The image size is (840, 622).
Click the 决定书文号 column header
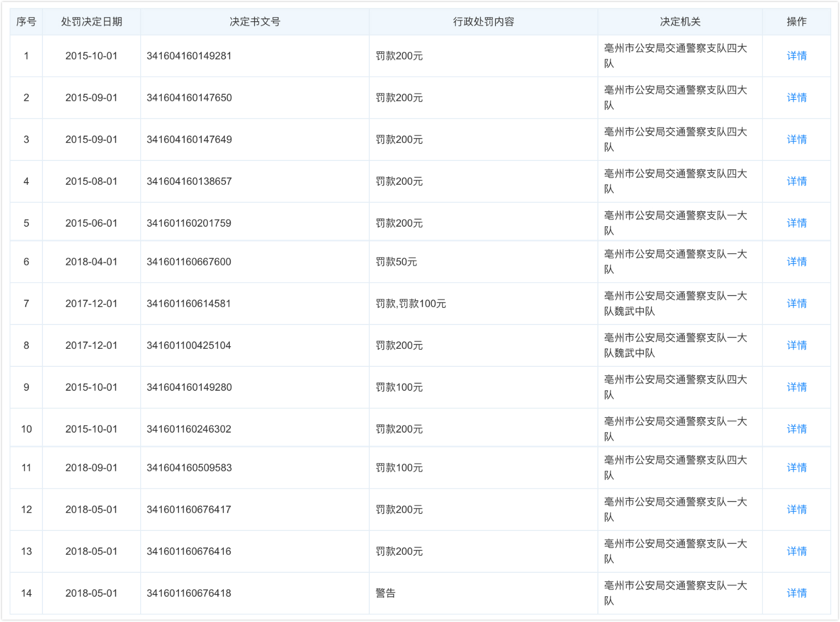pos(254,22)
